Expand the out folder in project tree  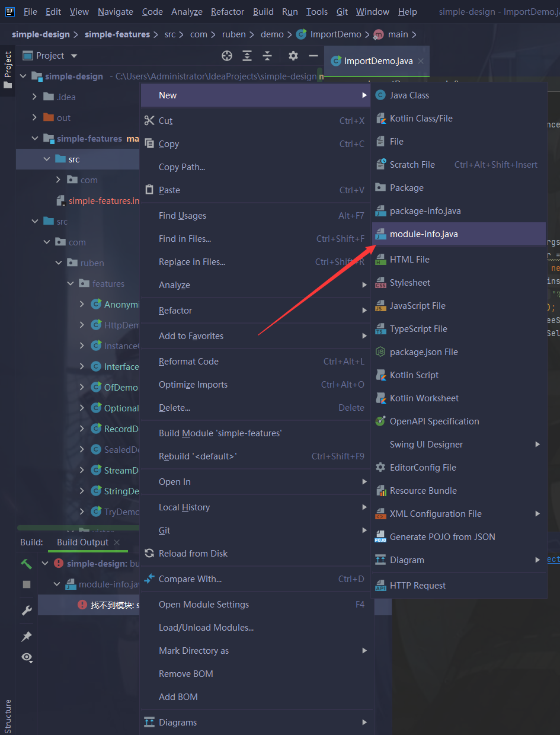pyautogui.click(x=34, y=118)
